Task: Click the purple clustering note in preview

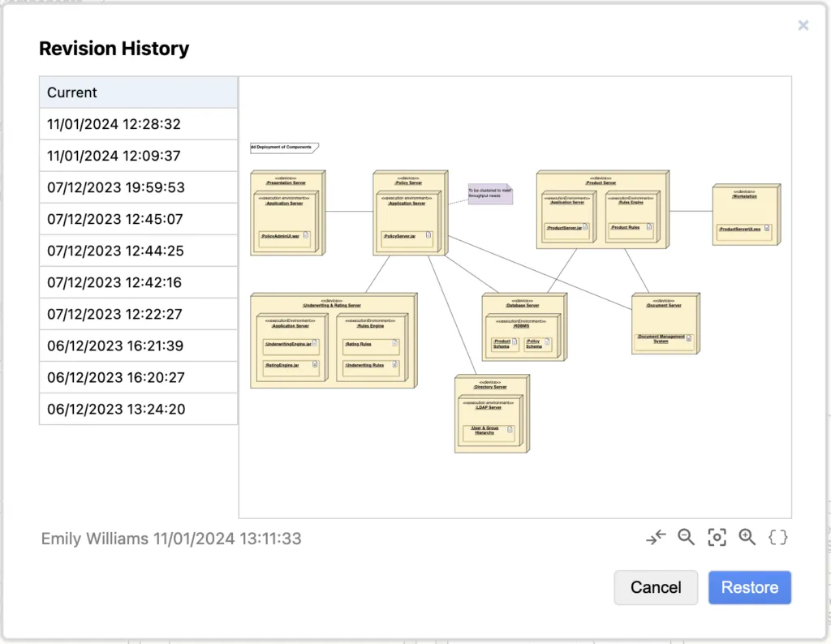Action: coord(490,195)
